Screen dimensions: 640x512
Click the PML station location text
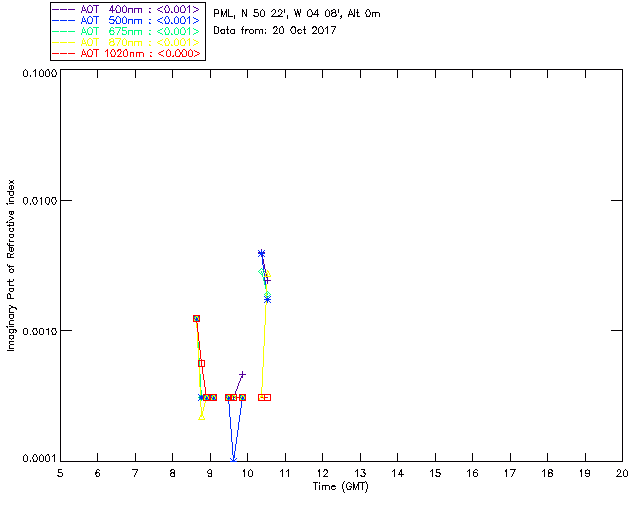[x=297, y=14]
